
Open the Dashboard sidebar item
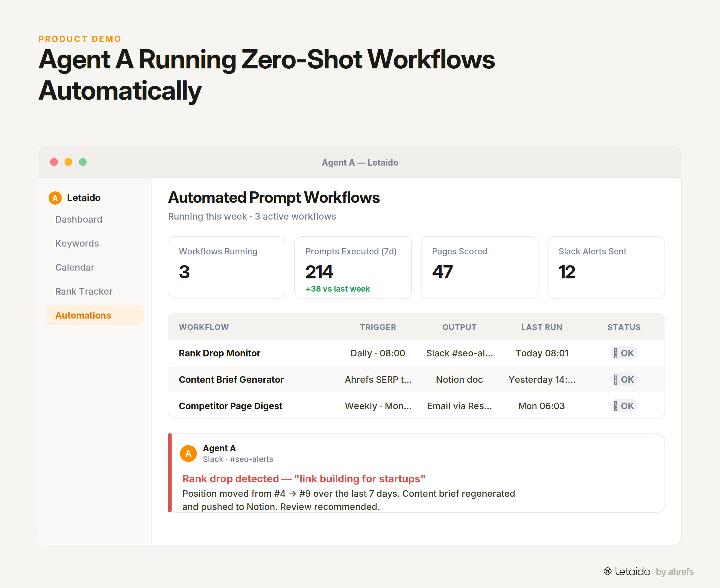click(x=95, y=220)
